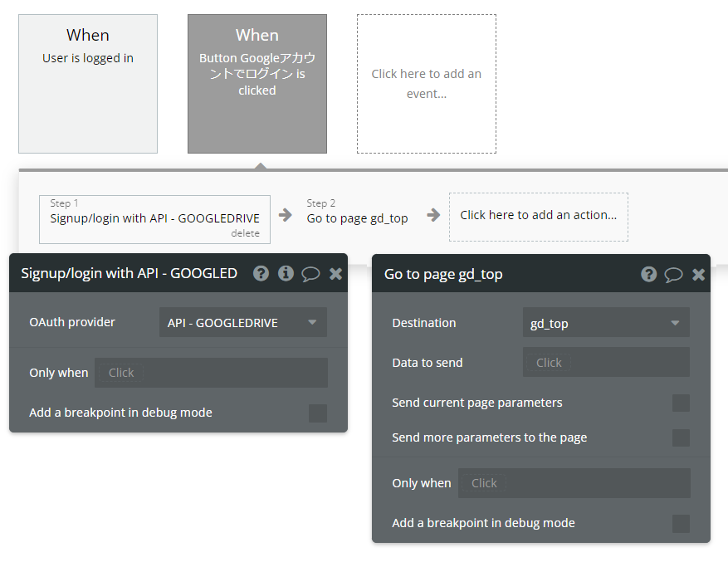Screen dimensions: 728x562
Task: Click here to add an action
Action: (539, 217)
